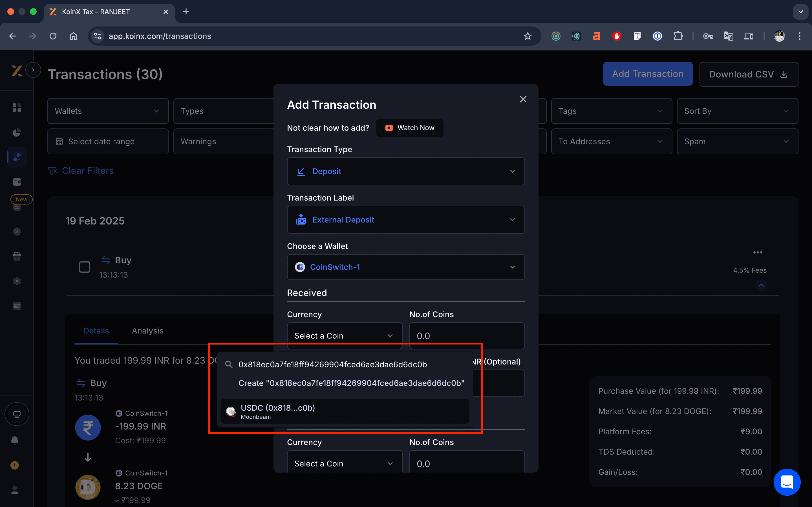The width and height of the screenshot is (812, 507).
Task: Collapse the Buy transaction details chevron
Action: [x=761, y=285]
